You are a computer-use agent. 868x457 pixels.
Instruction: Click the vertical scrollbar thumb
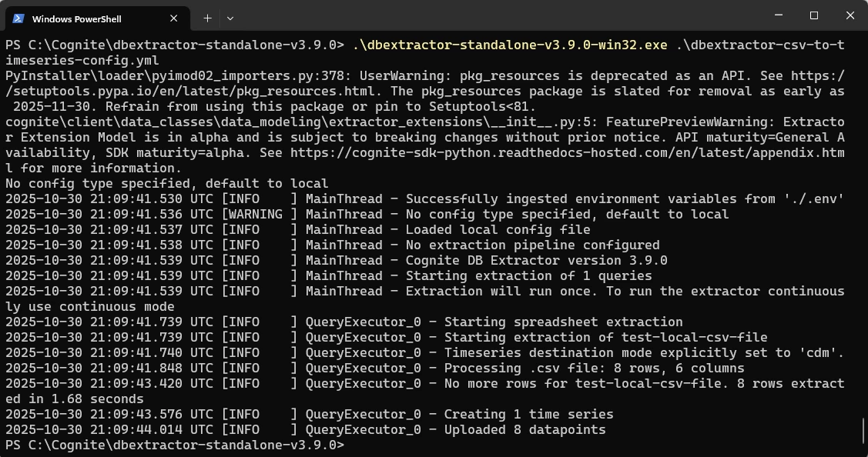pyautogui.click(x=863, y=429)
